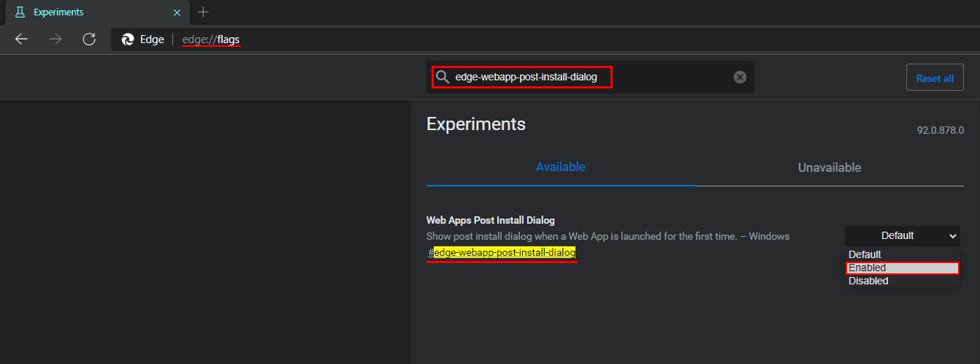980x364 pixels.
Task: Open #edge-webapp-post-install-dialog anchor link
Action: tap(502, 253)
